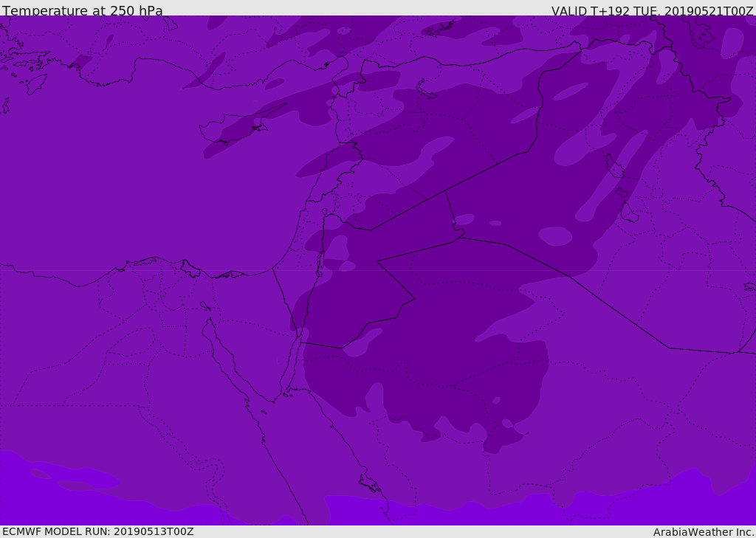Screen dimensions: 756x538
Task: Click the 'ArabiaWeather Inc.' credit text
Action: [x=704, y=532]
